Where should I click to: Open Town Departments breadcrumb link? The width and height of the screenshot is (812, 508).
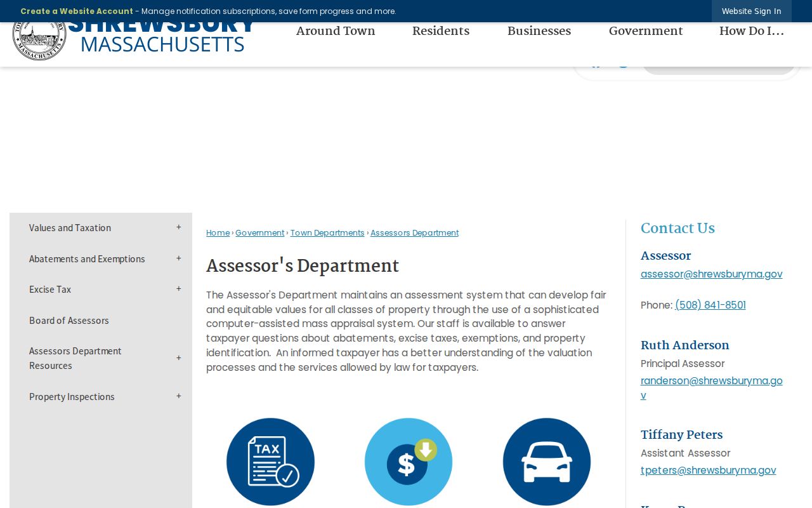pos(327,233)
